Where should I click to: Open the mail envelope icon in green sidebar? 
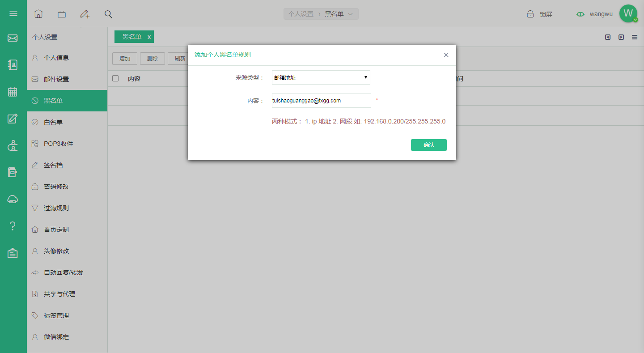tap(13, 38)
